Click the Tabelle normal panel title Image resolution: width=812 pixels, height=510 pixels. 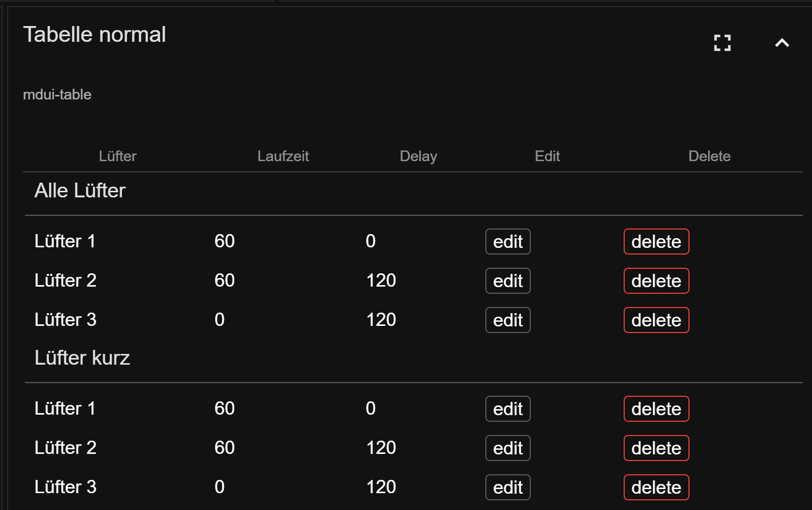coord(94,35)
